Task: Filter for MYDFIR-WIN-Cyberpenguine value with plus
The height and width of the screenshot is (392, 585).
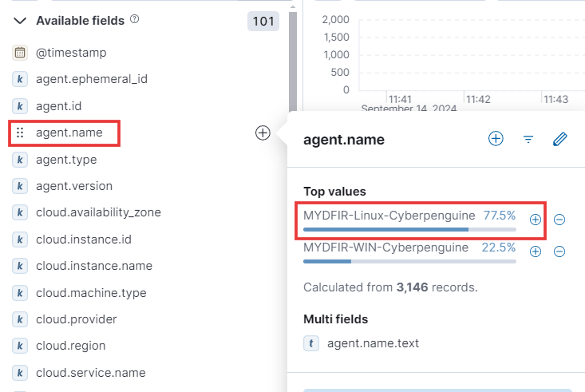Action: click(536, 251)
